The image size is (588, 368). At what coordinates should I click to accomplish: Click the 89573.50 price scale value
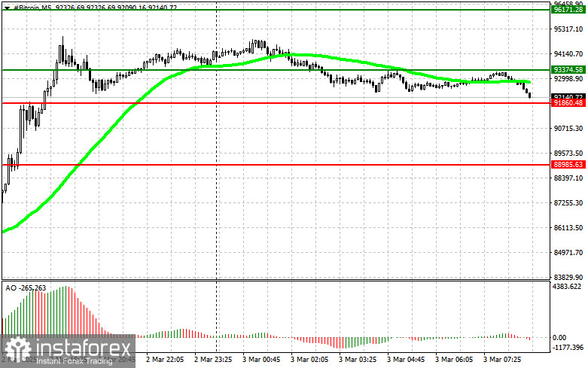(568, 154)
